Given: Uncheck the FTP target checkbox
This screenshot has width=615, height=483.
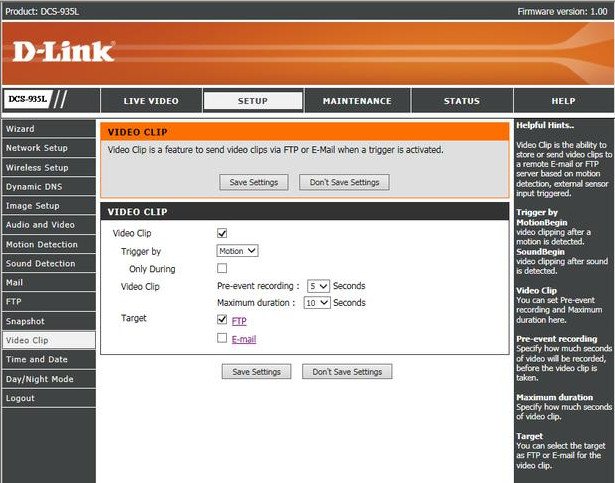Looking at the screenshot, I should click(x=222, y=319).
